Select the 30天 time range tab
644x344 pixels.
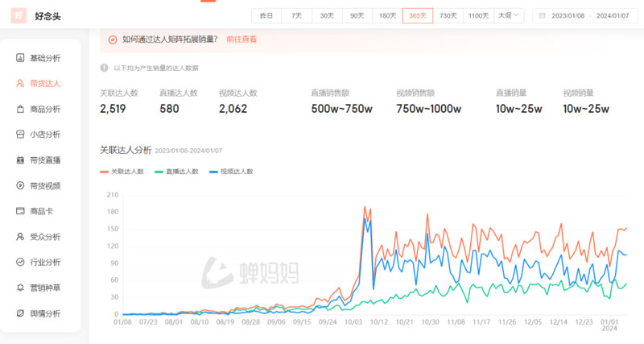327,15
